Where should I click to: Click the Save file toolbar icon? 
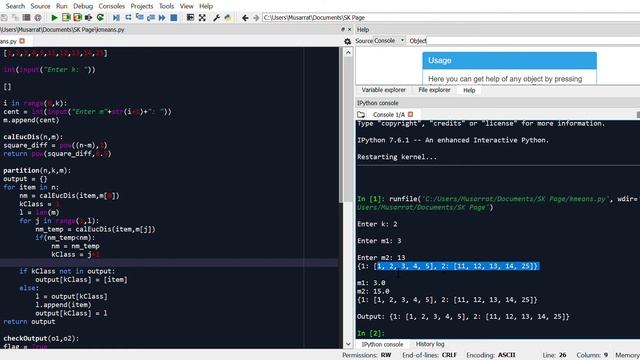[4, 18]
